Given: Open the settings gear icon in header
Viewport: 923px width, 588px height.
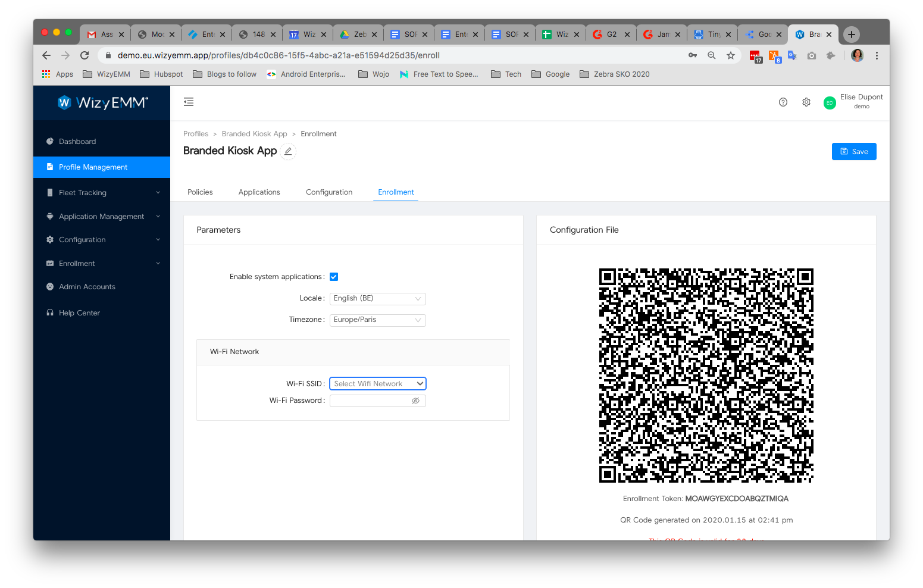Looking at the screenshot, I should pos(806,102).
